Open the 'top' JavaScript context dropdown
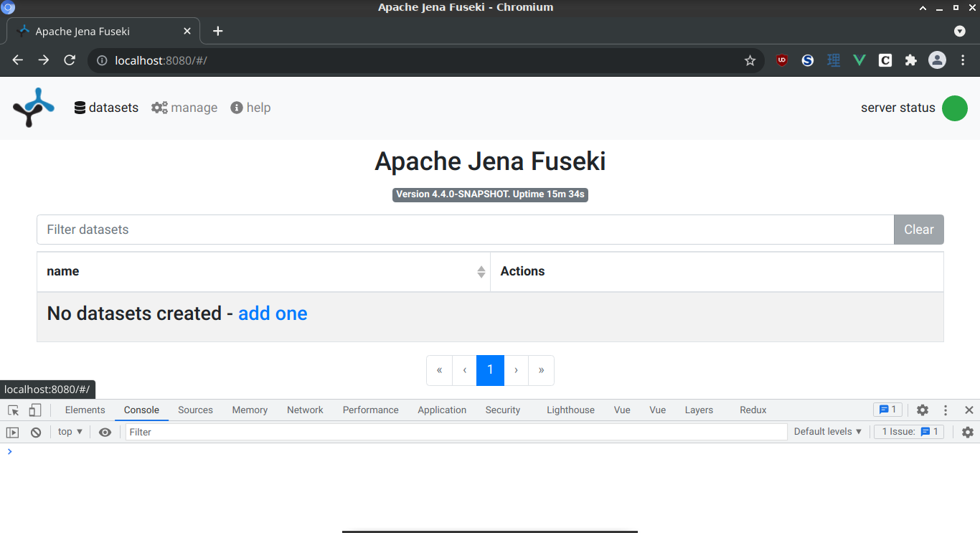This screenshot has height=533, width=980. pos(70,432)
